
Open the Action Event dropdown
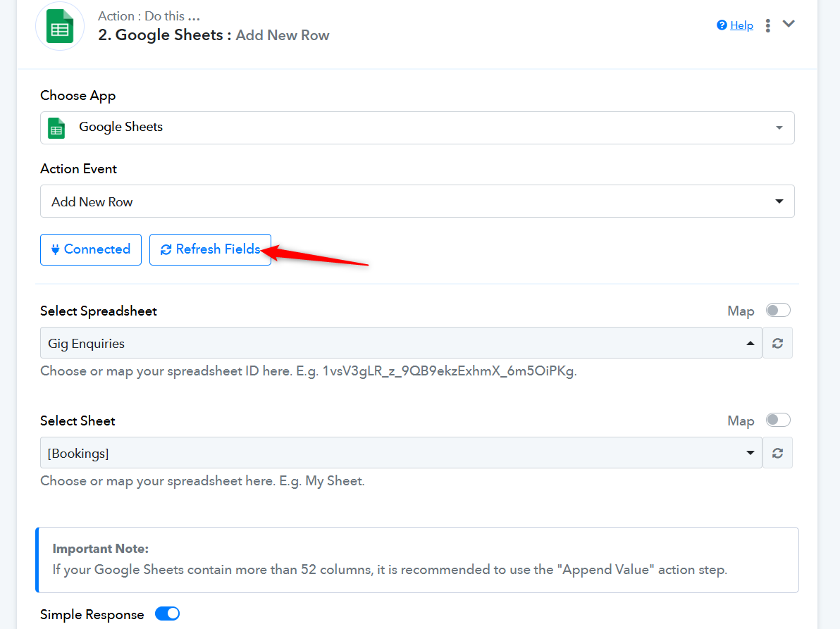(417, 201)
